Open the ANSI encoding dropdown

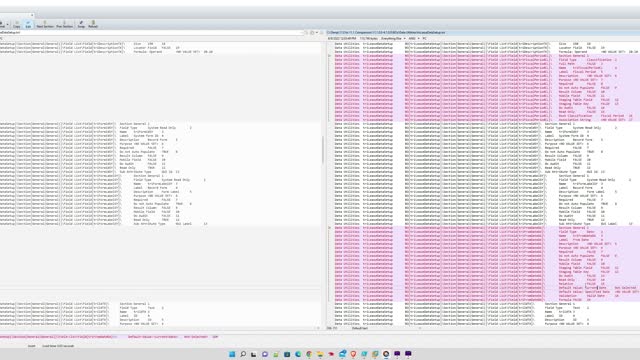tap(414, 38)
